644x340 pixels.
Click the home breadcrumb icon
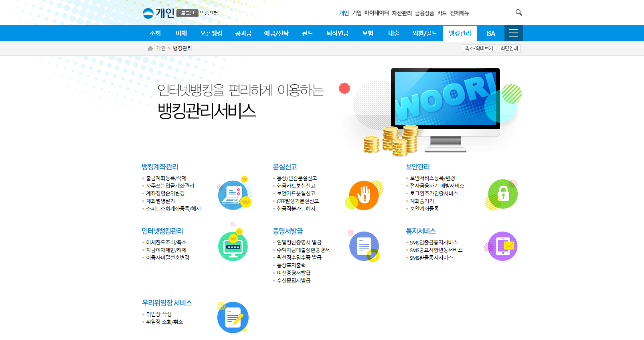[x=150, y=49]
